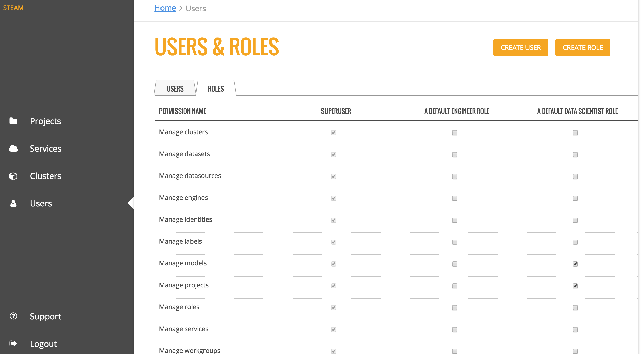Screen dimensions: 644x354
Task: Select the Roles tab
Action: [x=216, y=89]
